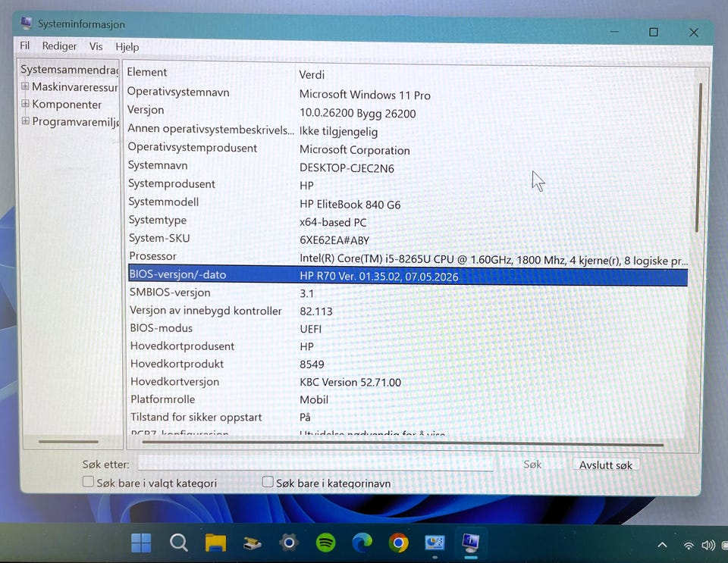
Task: Maximize the Systeminformasjon window
Action: coord(653,32)
